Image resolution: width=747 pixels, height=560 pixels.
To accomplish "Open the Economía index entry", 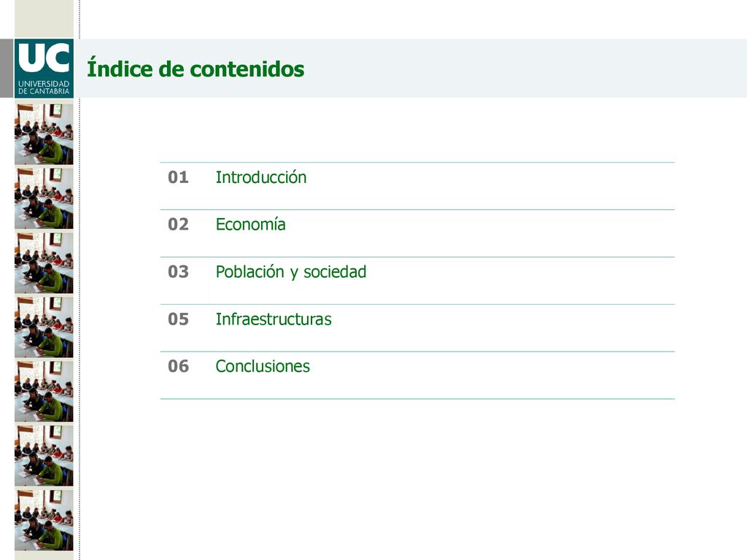I will click(x=251, y=225).
